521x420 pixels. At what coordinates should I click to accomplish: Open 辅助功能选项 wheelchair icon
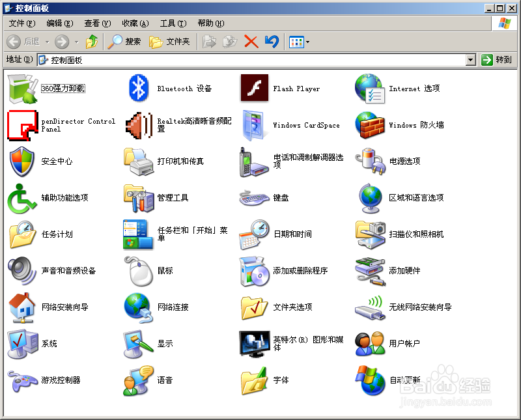[x=22, y=199]
